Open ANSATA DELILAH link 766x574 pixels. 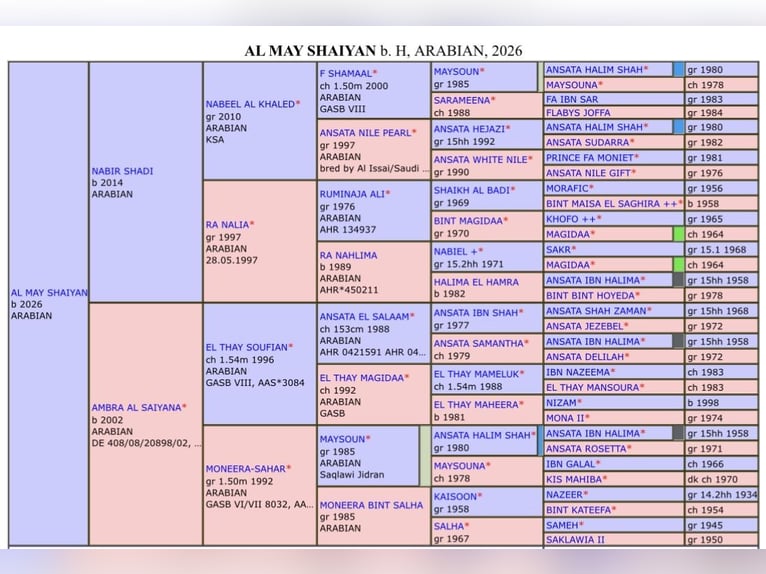(585, 357)
